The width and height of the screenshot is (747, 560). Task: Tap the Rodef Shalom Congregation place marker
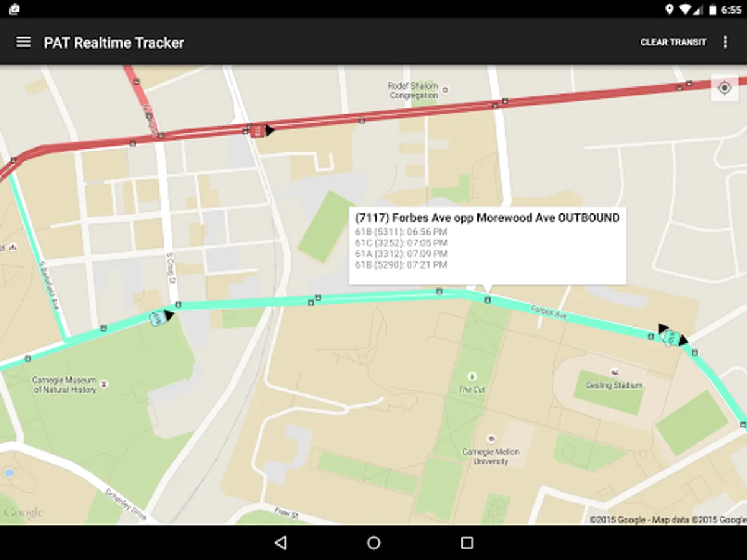tap(445, 90)
